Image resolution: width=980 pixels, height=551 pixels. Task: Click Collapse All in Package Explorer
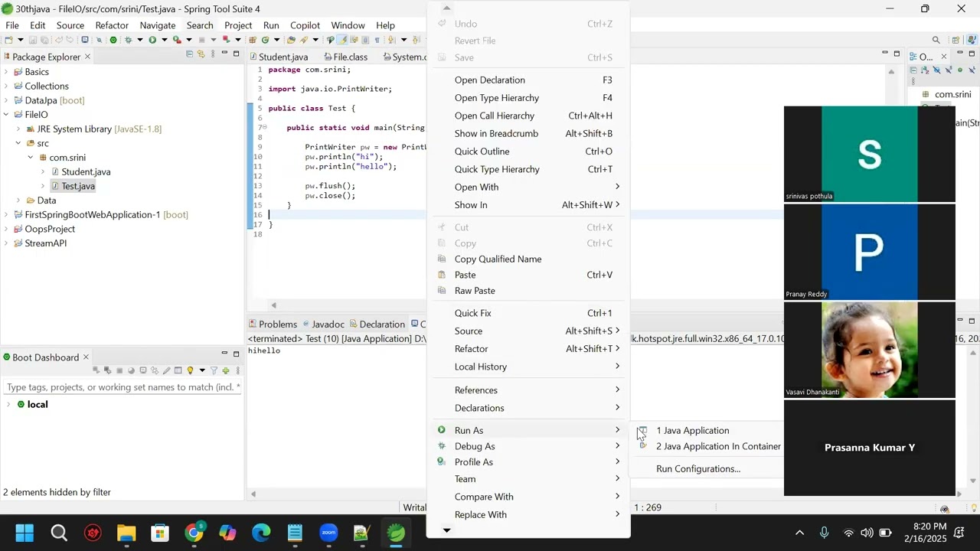pyautogui.click(x=189, y=54)
